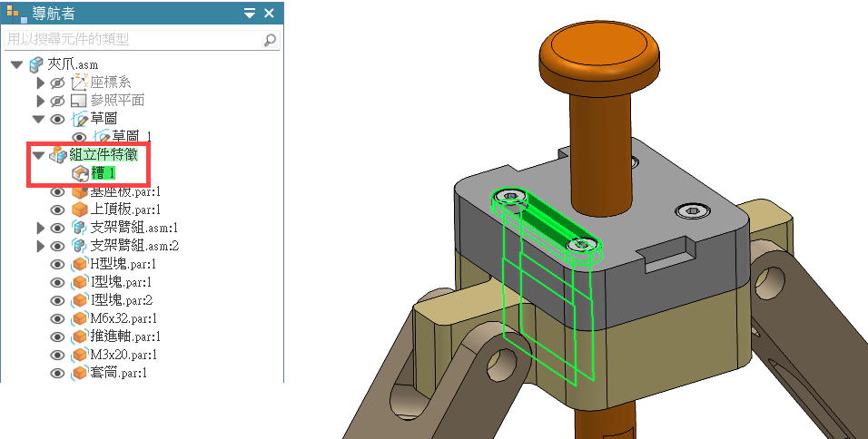Viewport: 868px width, 439px height.
Task: Select 基座板.par:1 in the tree
Action: (125, 192)
